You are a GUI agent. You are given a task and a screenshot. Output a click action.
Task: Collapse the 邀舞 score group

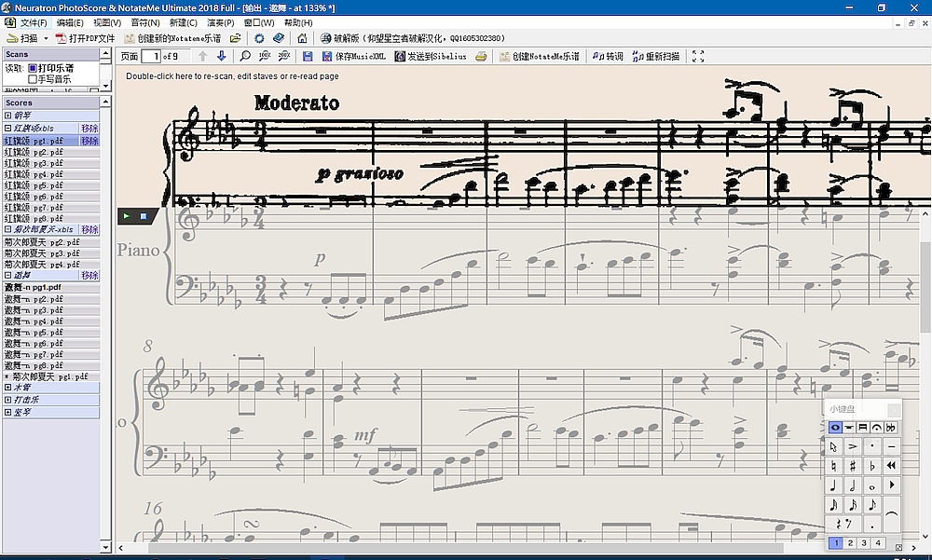click(x=7, y=275)
